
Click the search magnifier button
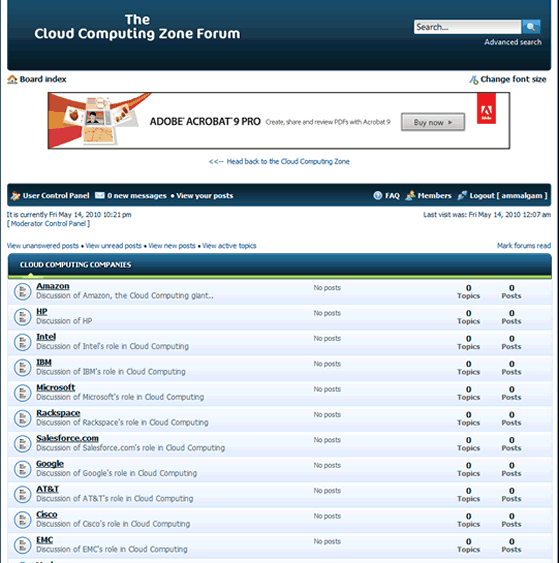(x=531, y=27)
